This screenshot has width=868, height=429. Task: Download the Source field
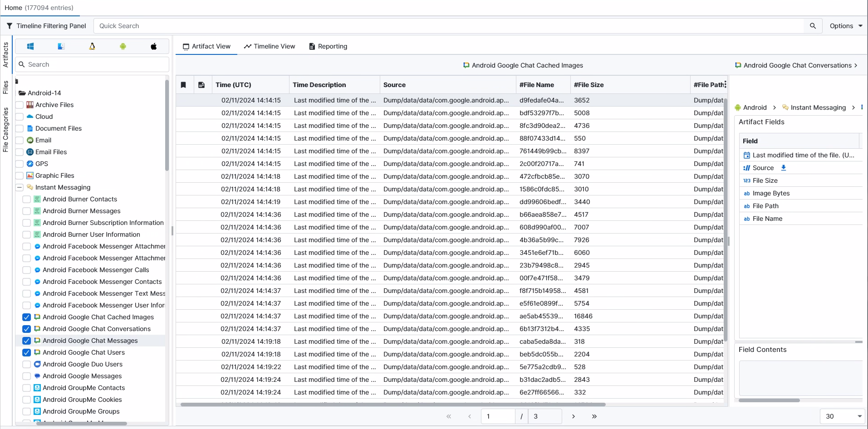[783, 168]
